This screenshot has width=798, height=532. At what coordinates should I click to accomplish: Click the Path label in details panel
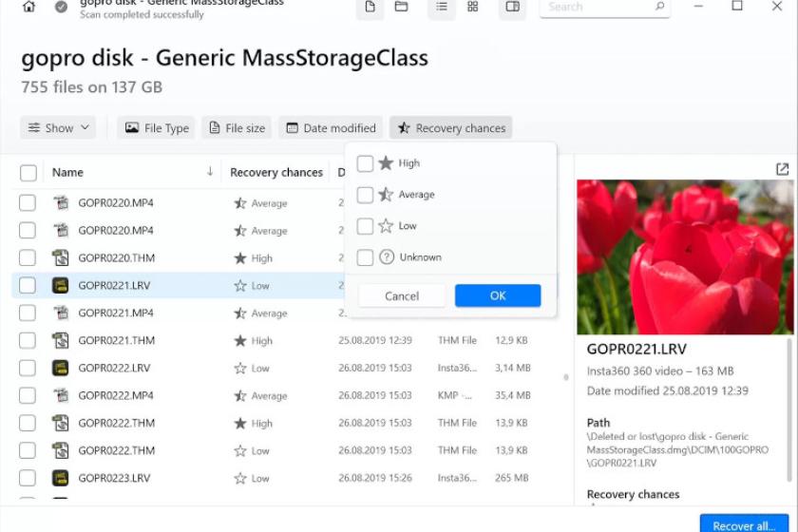(598, 423)
